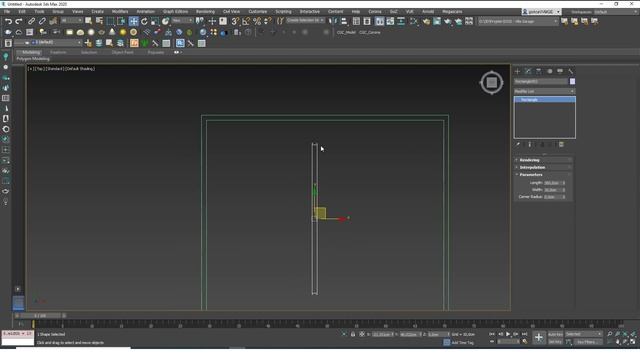Click the object color swatch
This screenshot has height=360, width=640.
(x=572, y=82)
